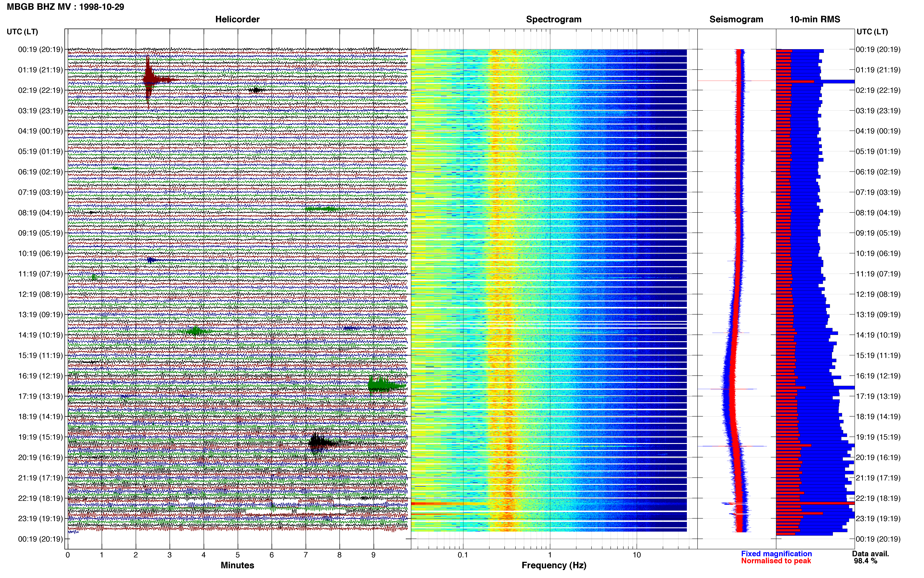The width and height of the screenshot is (924, 578).
Task: Click the bottom '00:19 (20:19)' label beside the helicorder
Action: (x=40, y=539)
